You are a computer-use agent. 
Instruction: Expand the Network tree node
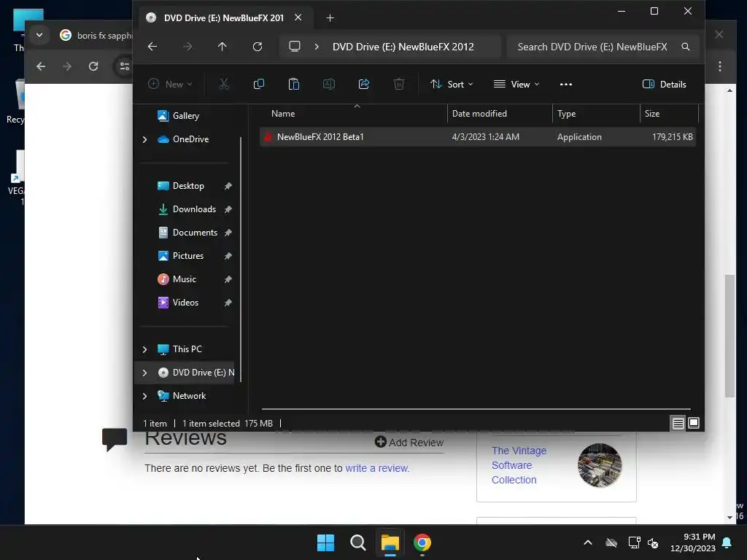[x=145, y=396]
